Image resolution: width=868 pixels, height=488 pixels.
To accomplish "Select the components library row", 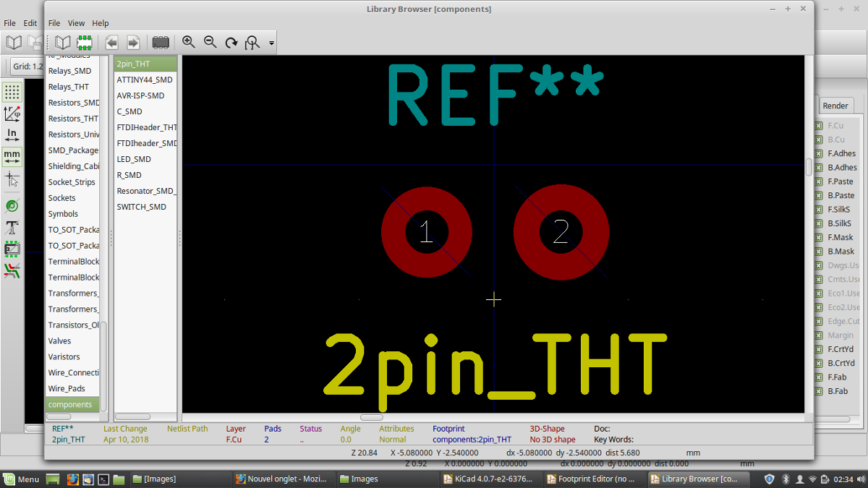I will 72,404.
